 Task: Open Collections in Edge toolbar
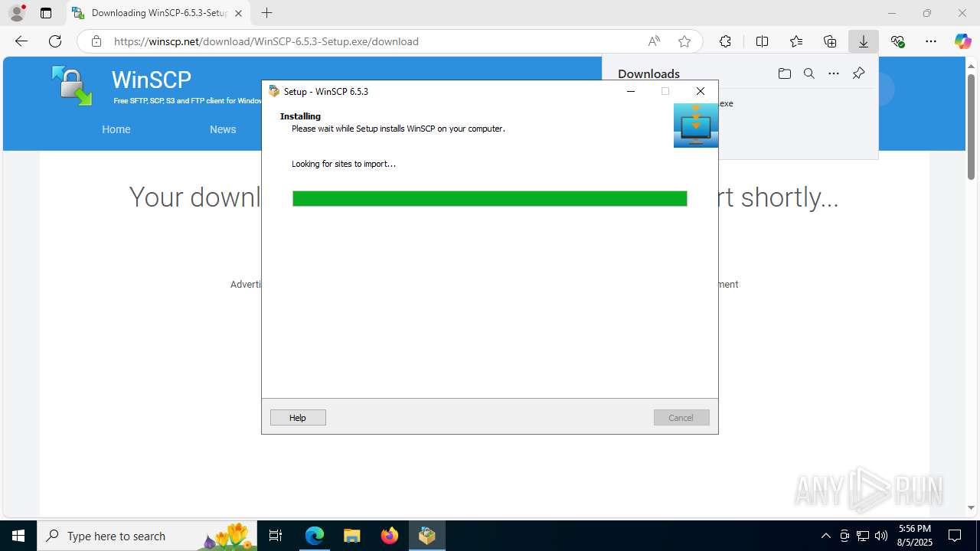click(x=830, y=41)
